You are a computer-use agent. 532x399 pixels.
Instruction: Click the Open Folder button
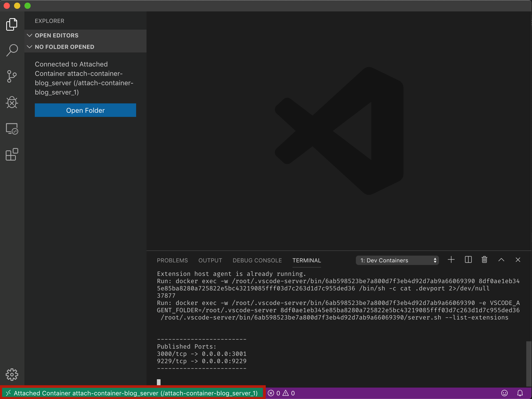(85, 110)
